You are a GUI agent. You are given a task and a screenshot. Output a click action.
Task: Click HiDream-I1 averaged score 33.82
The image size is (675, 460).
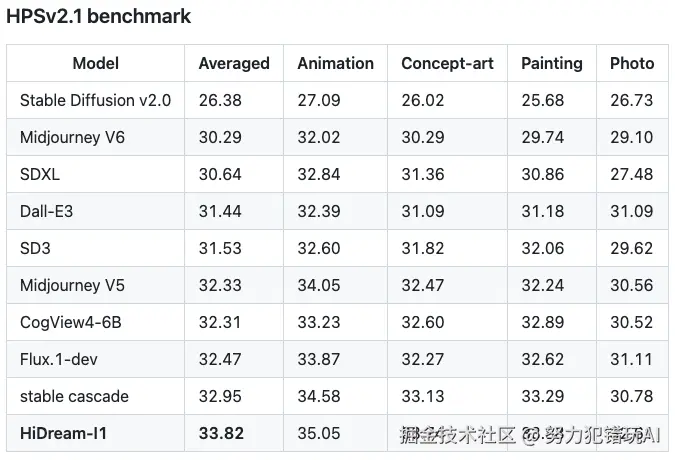tap(220, 433)
